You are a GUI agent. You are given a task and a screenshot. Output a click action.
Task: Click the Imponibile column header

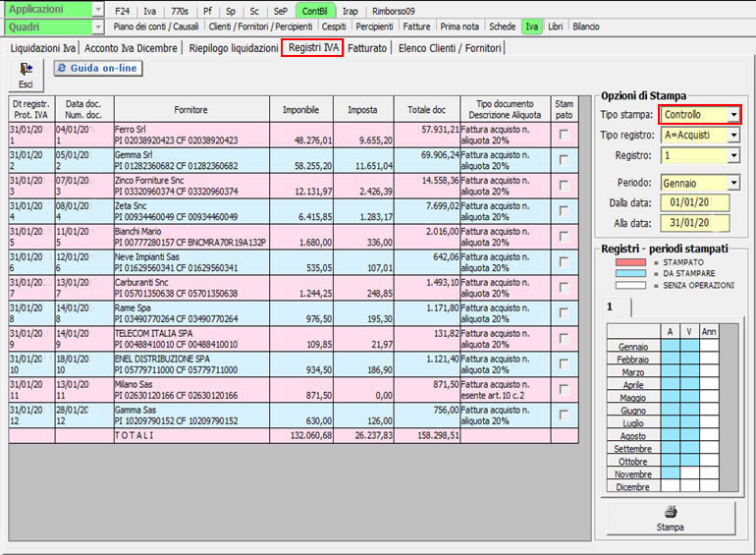tap(300, 109)
